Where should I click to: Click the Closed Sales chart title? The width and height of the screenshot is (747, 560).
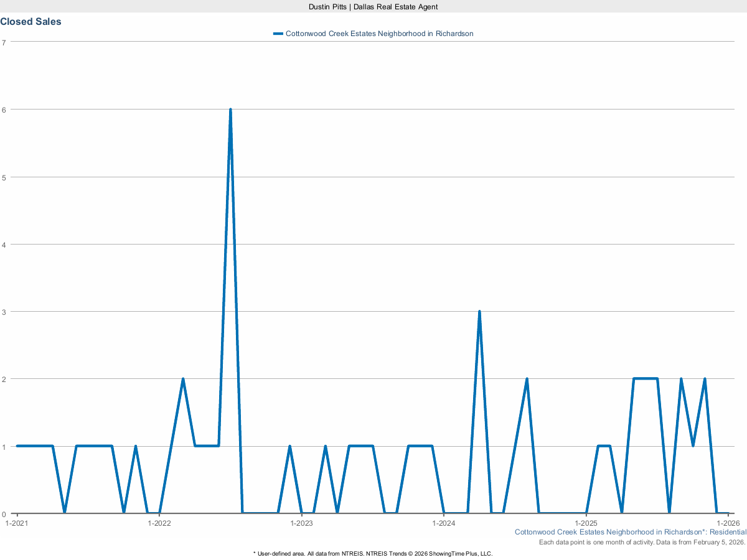(31, 22)
